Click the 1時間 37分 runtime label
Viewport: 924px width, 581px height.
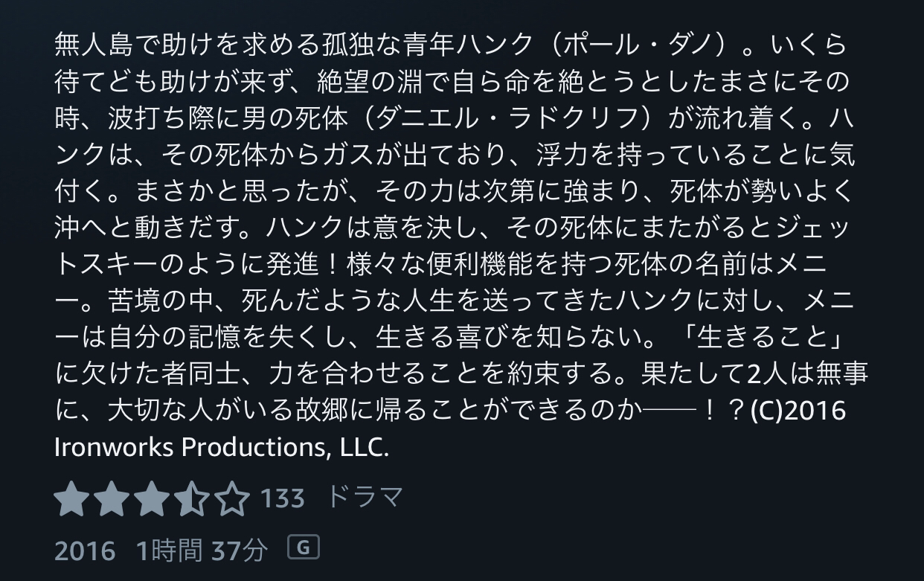[x=202, y=550]
